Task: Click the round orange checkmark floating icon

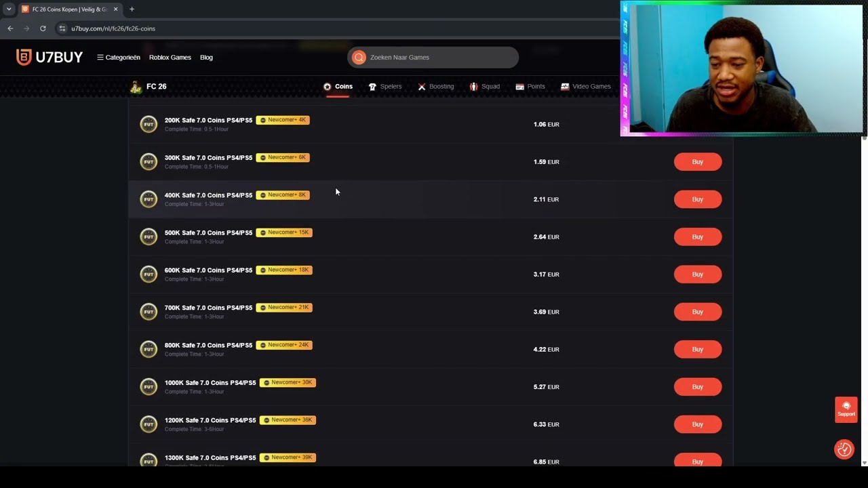Action: [x=844, y=449]
